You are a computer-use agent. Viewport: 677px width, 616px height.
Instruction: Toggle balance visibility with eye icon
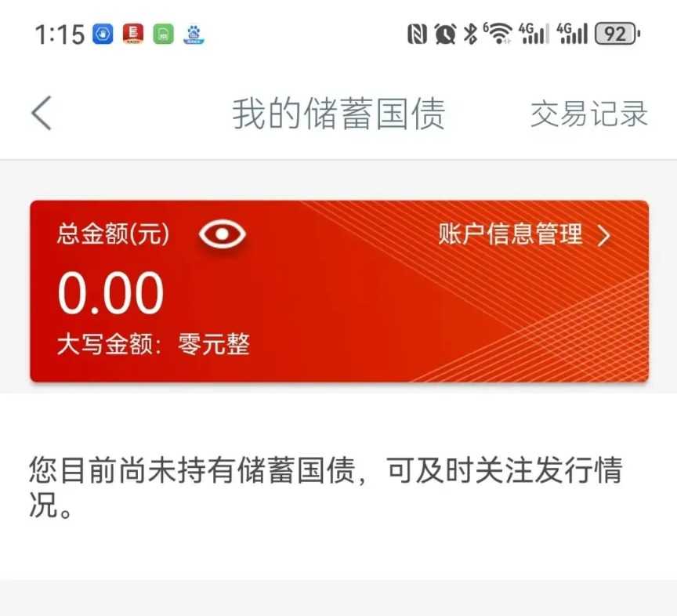223,234
